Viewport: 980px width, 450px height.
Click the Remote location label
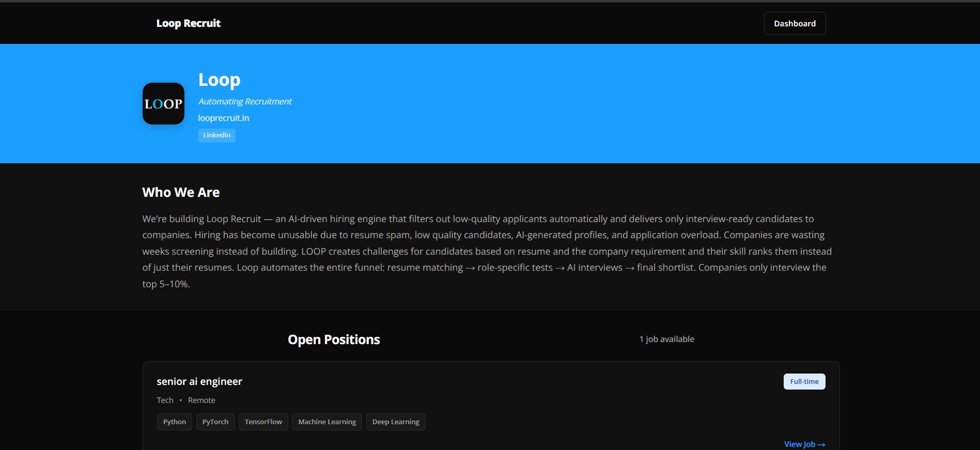201,400
